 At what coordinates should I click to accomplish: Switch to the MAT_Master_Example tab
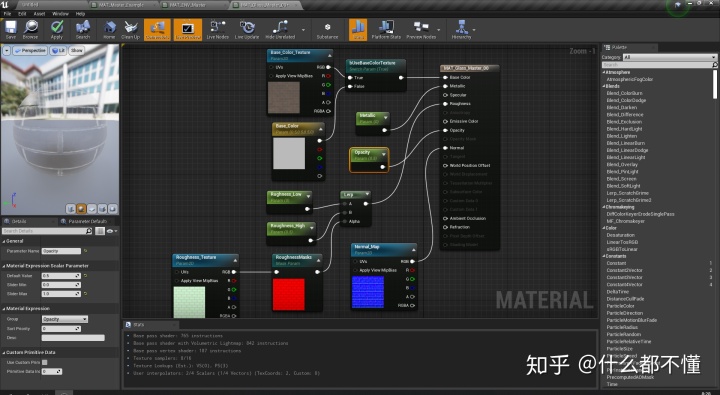(x=122, y=5)
